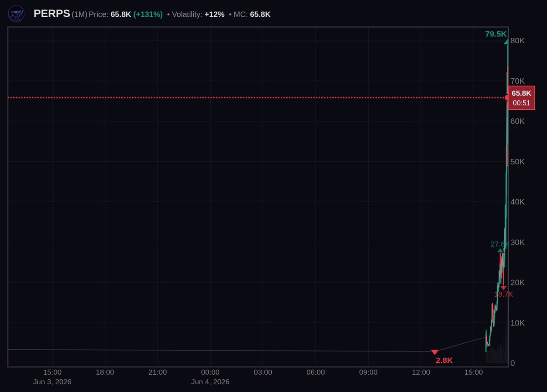
Task: Click the 10K price axis label
Action: pyautogui.click(x=518, y=323)
